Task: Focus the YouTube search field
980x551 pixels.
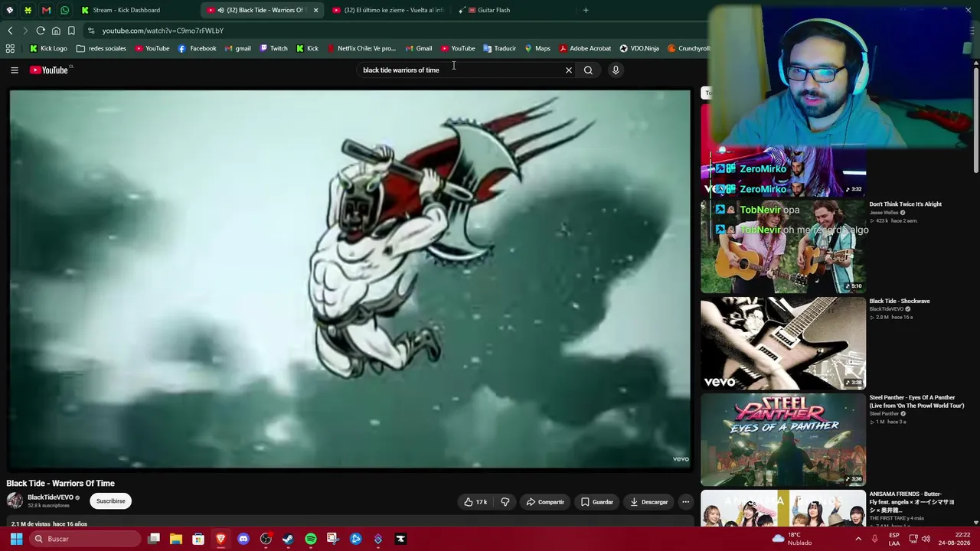Action: (x=459, y=70)
